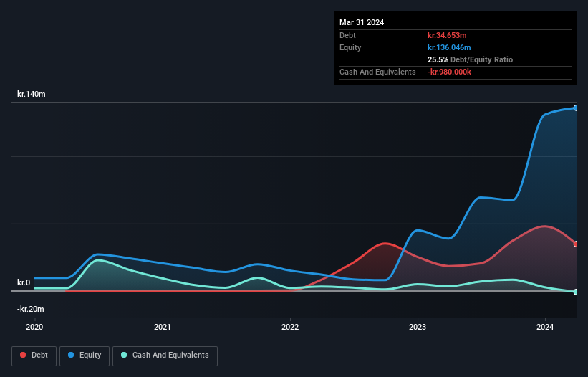Click the Debt row label in tooltip
Image resolution: width=588 pixels, height=377 pixels.
point(347,35)
